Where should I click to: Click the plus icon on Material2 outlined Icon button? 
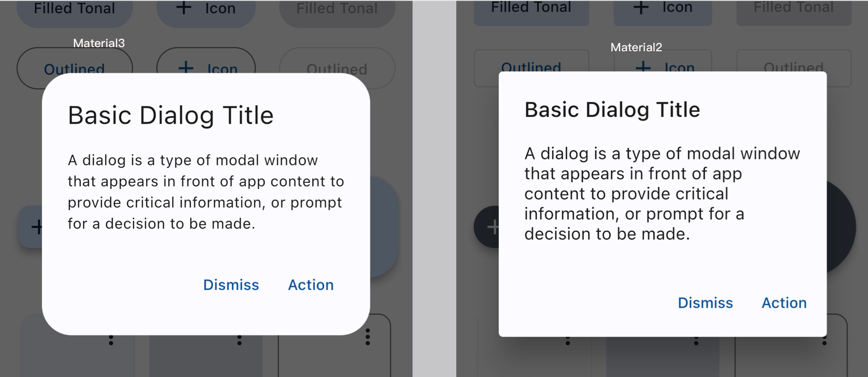[x=643, y=67]
